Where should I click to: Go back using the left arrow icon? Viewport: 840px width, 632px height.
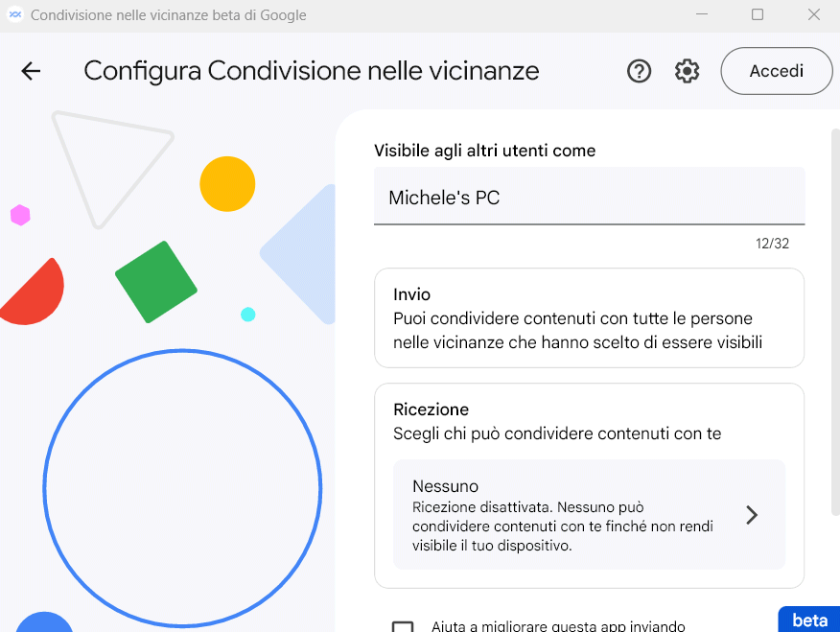coord(31,71)
